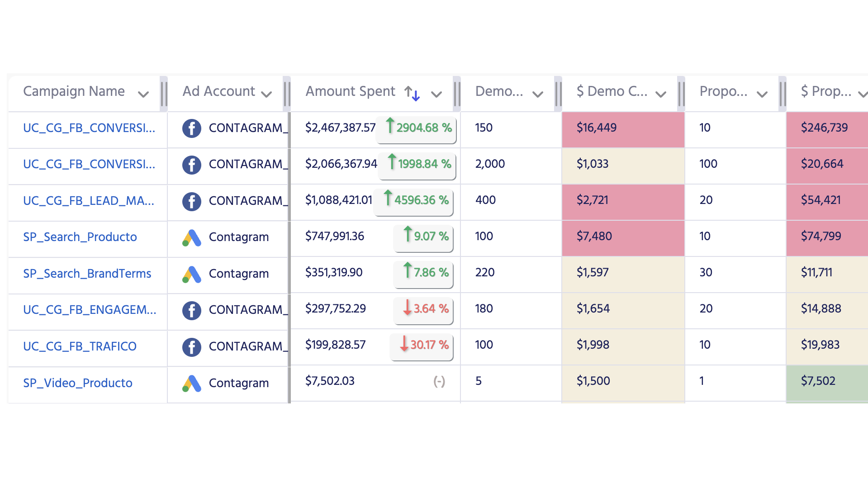Open the Amount Spent column chevron menu

(x=436, y=94)
